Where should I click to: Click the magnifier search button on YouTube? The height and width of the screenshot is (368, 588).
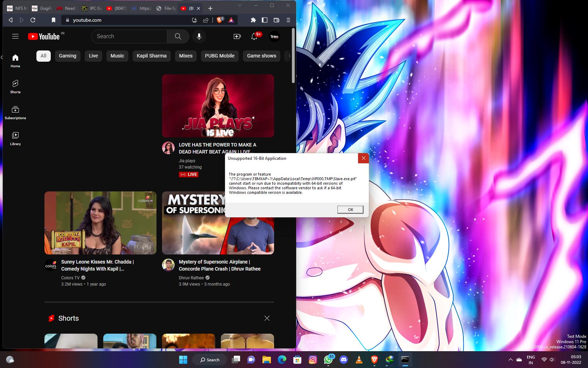click(x=178, y=36)
